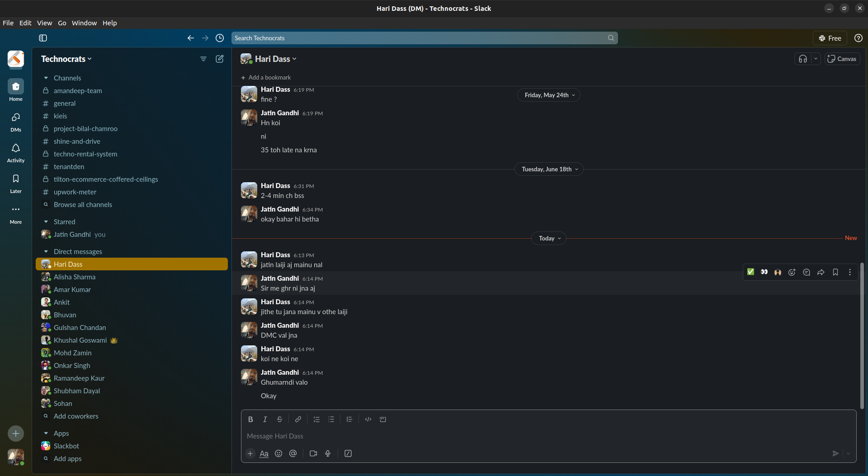Record an audio clip microphone
The height and width of the screenshot is (476, 868).
328,453
